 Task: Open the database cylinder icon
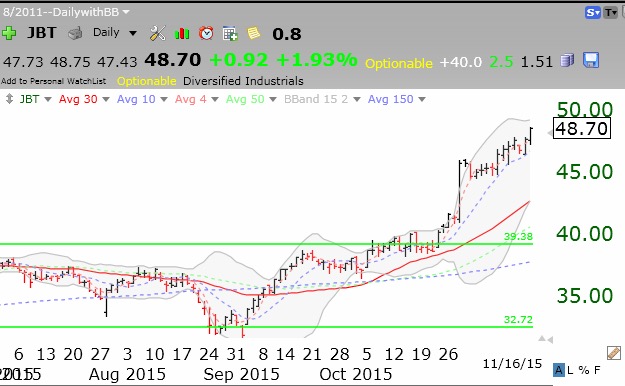click(x=567, y=61)
